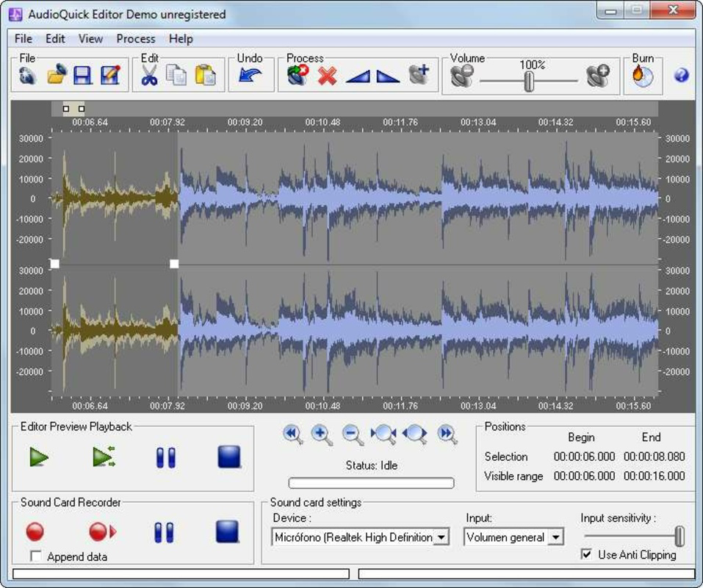
Task: Increase volume with speaker plus icon
Action: (x=599, y=76)
